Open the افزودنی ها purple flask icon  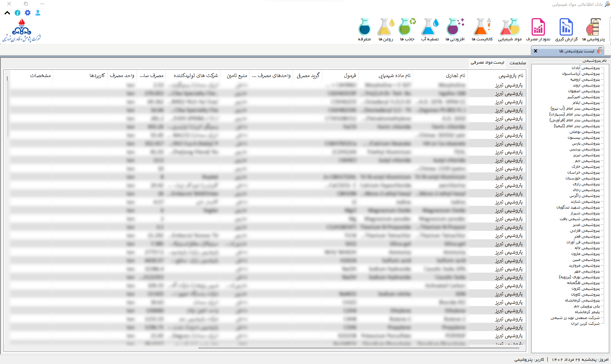point(455,30)
